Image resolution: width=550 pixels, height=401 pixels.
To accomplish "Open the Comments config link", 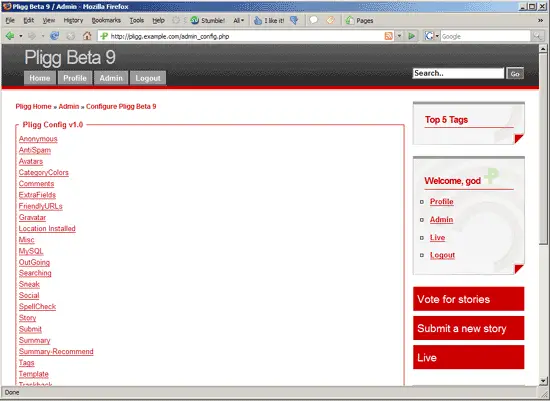I will 36,184.
